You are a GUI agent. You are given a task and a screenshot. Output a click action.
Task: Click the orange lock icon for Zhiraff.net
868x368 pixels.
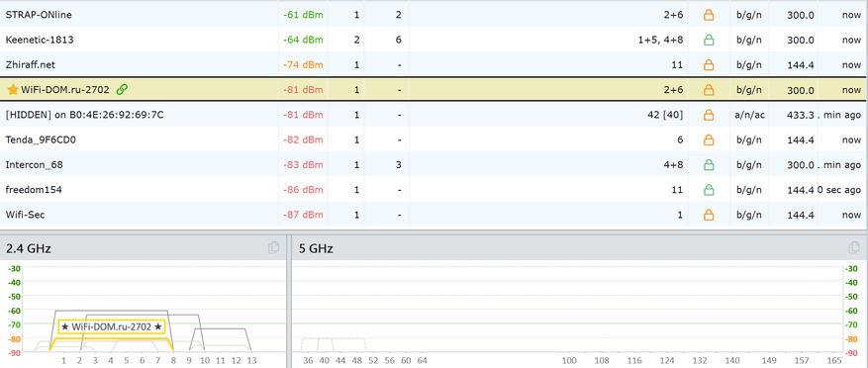click(709, 64)
